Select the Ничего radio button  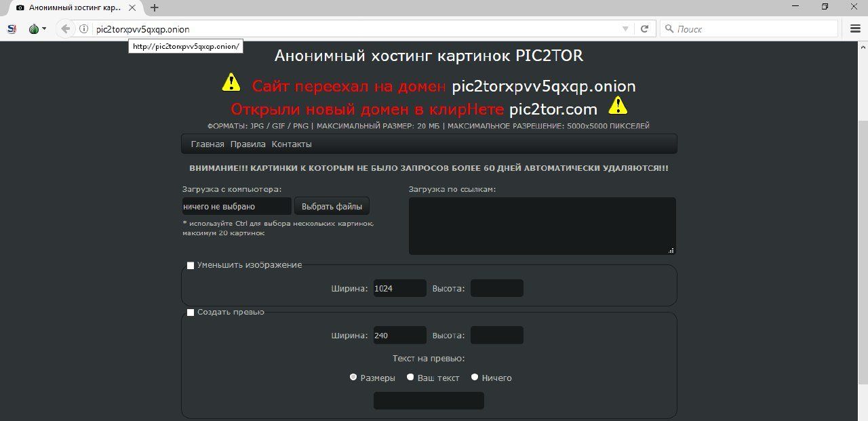click(475, 377)
